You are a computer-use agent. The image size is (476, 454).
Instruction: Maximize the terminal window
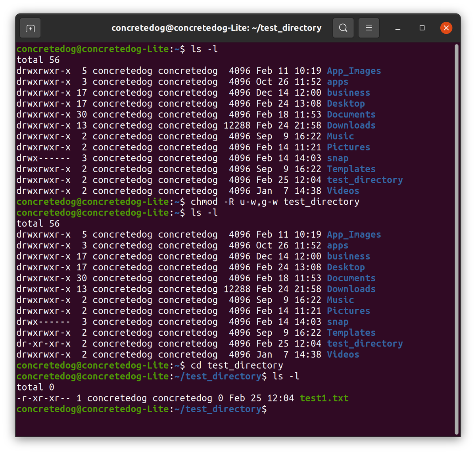pyautogui.click(x=422, y=28)
